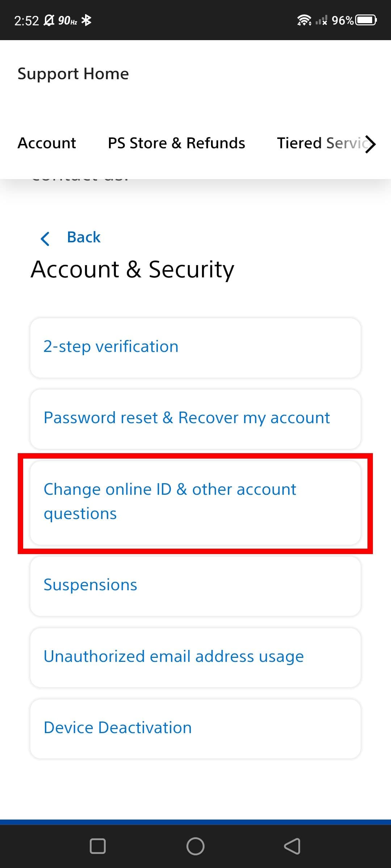Open the Account tab
Image resolution: width=391 pixels, height=868 pixels.
(47, 143)
